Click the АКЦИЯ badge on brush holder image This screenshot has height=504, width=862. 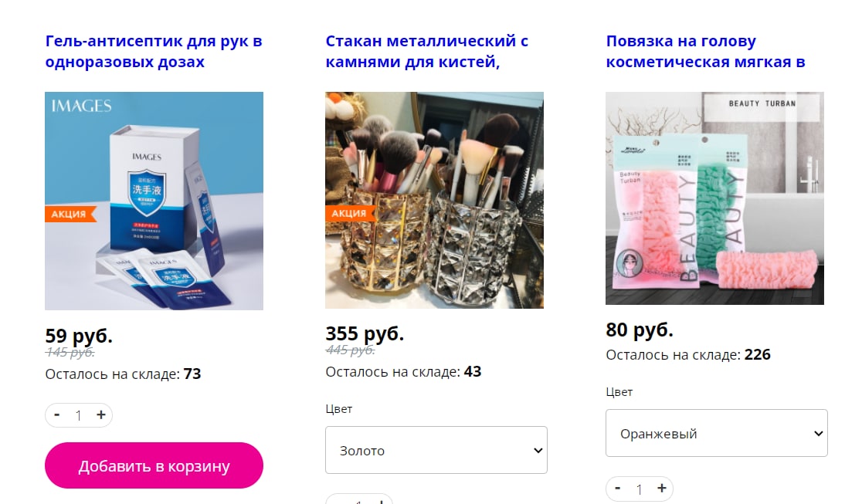[350, 213]
